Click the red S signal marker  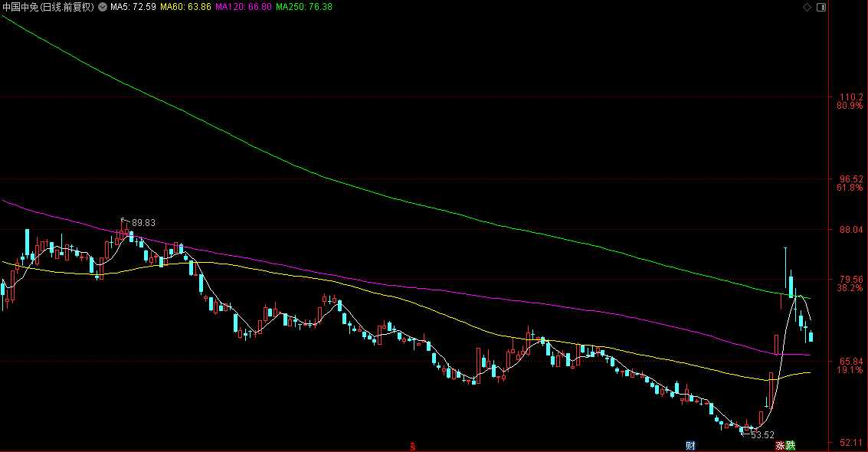pos(412,446)
